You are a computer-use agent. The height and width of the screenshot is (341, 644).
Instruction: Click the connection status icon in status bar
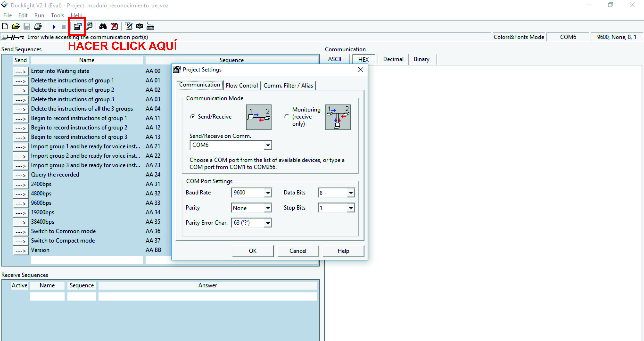click(13, 37)
